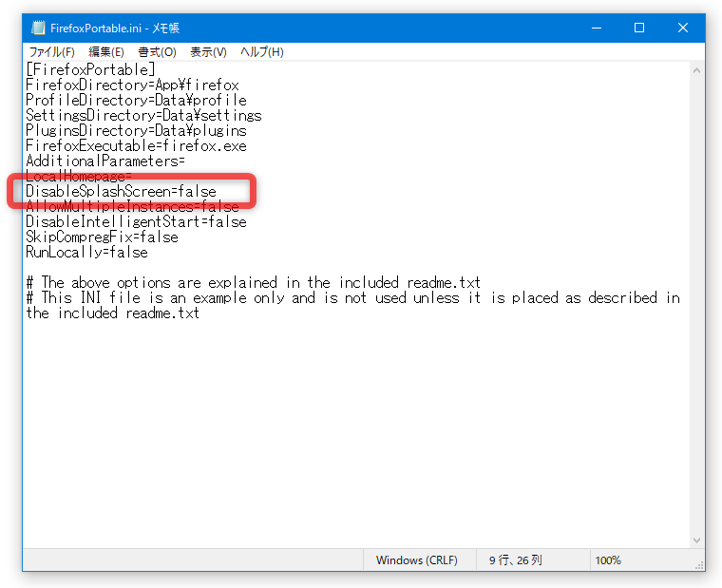Click the scrollbar down arrow
Viewport: 722px width, 588px height.
(696, 541)
